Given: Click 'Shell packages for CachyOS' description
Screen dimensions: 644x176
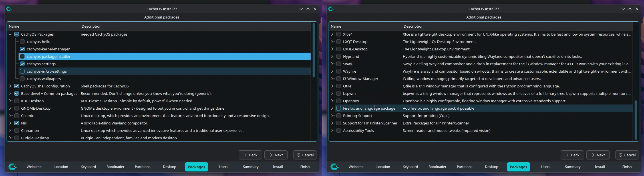Looking at the screenshot, I should tap(105, 86).
